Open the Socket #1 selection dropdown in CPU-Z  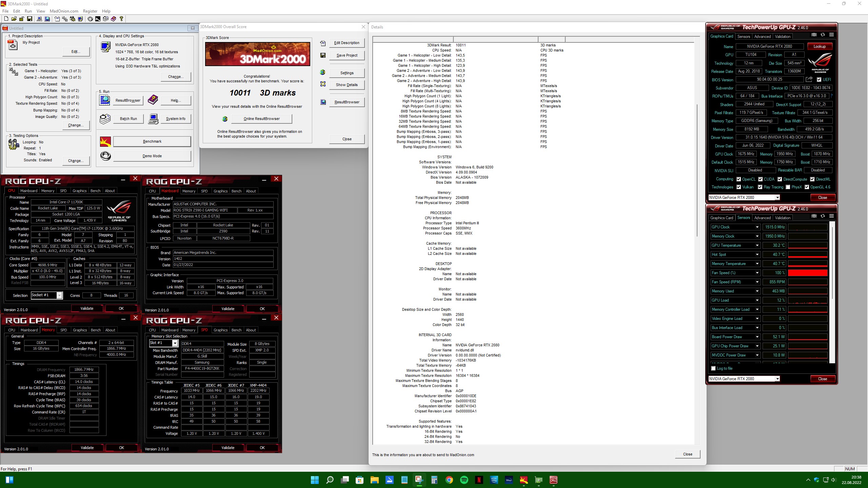click(x=59, y=296)
